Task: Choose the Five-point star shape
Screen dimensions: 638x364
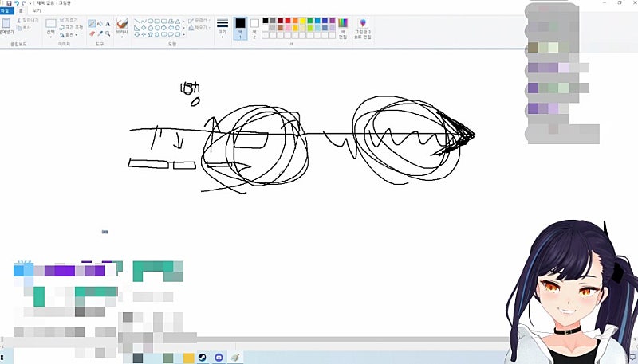Action: click(151, 34)
